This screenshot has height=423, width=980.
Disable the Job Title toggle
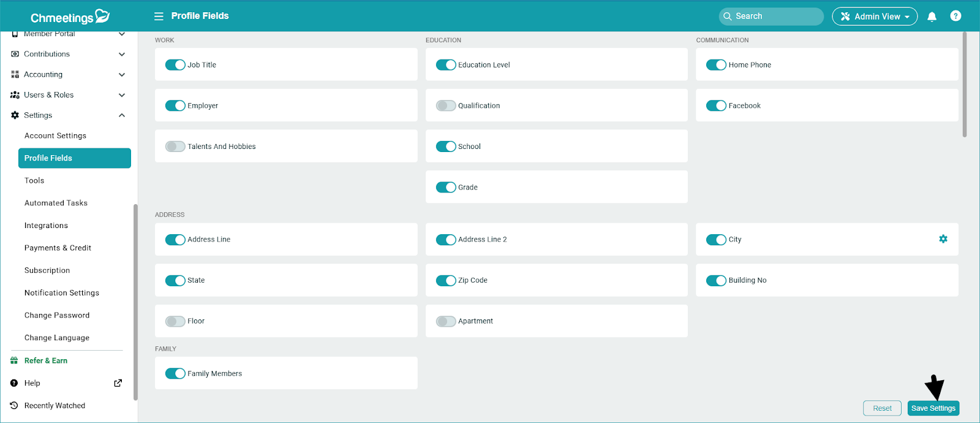click(x=175, y=65)
